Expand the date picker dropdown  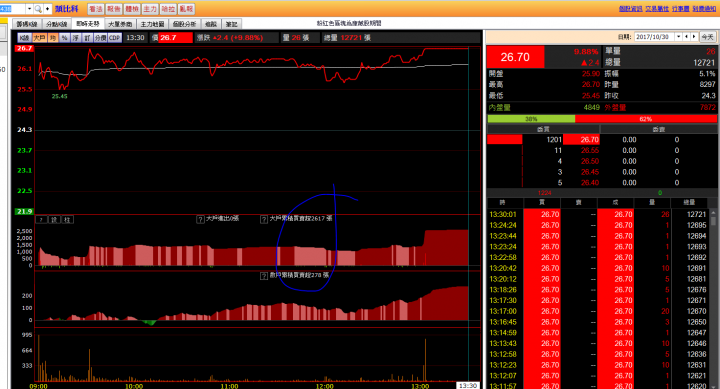click(678, 37)
